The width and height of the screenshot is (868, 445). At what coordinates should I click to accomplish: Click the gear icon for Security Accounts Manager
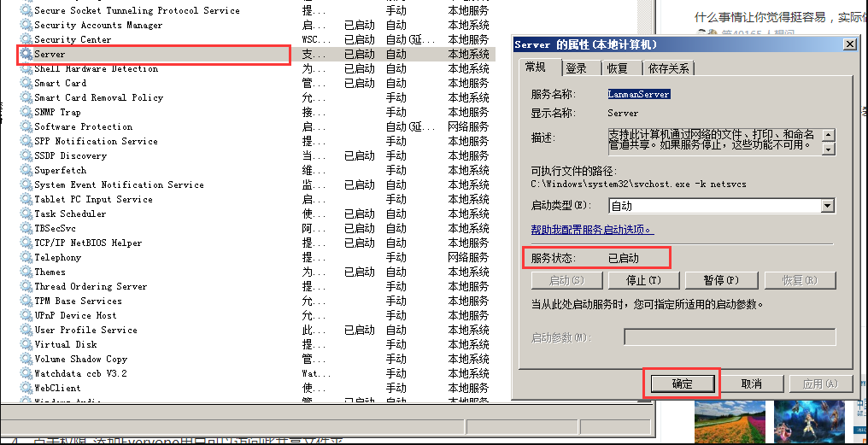click(x=26, y=26)
